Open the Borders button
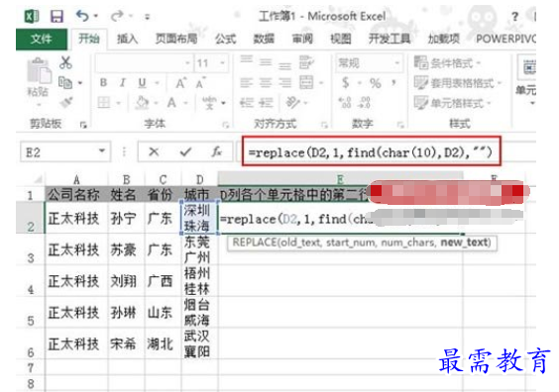The image size is (559, 392). [x=104, y=103]
